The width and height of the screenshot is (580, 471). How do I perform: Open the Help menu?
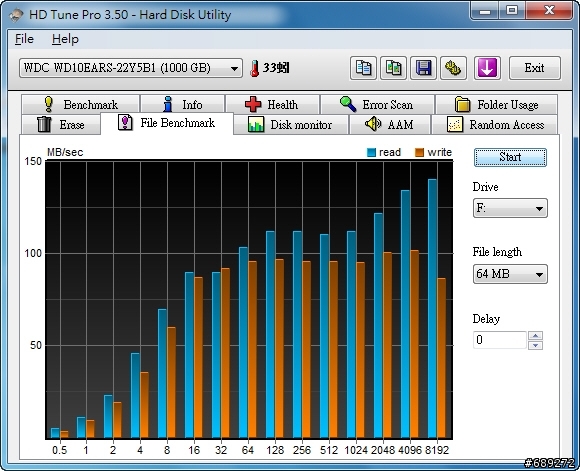click(x=65, y=39)
